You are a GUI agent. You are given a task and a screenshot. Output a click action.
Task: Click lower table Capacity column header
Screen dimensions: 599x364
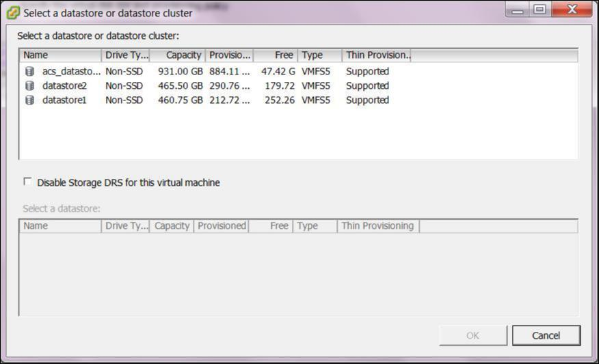tap(172, 226)
